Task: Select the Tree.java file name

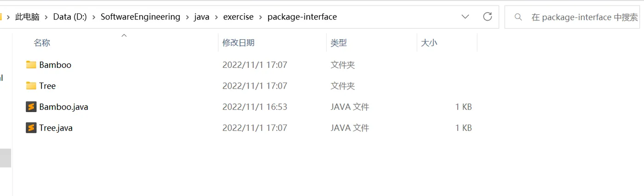Action: pos(56,128)
